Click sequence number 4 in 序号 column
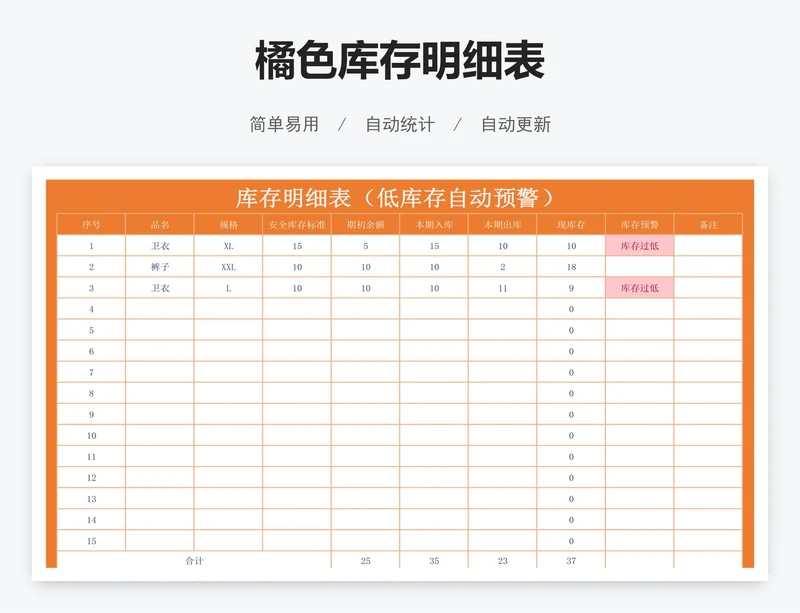Image resolution: width=800 pixels, height=613 pixels. click(x=91, y=309)
